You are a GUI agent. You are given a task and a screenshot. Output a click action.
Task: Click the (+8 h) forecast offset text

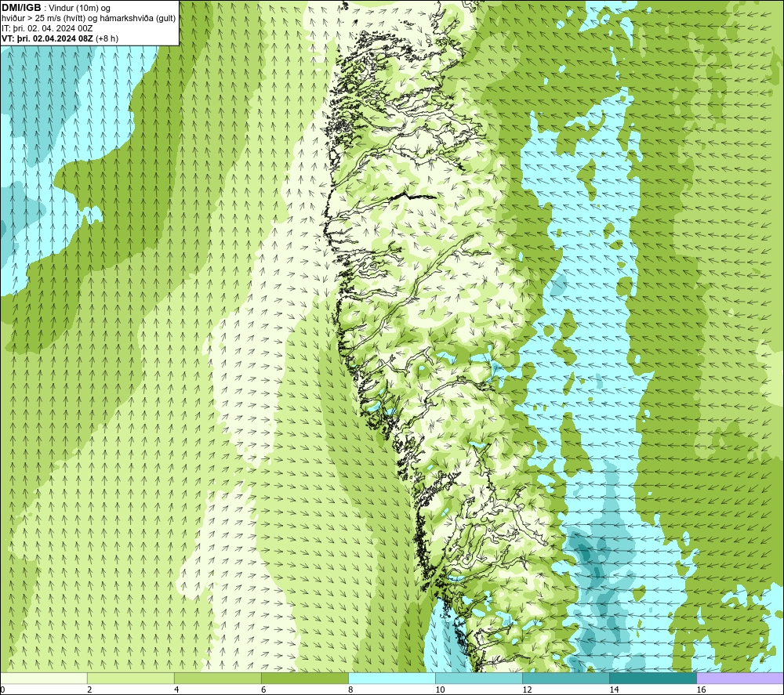tap(107, 38)
